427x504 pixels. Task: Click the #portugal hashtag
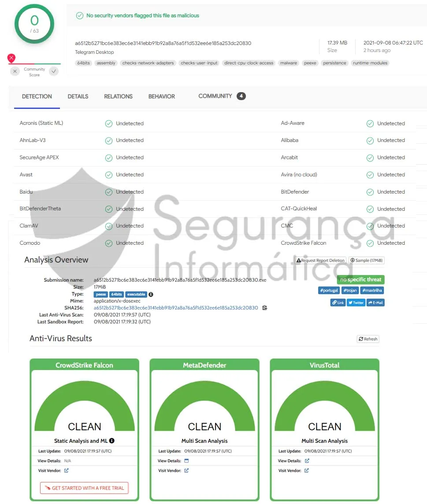coord(329,290)
